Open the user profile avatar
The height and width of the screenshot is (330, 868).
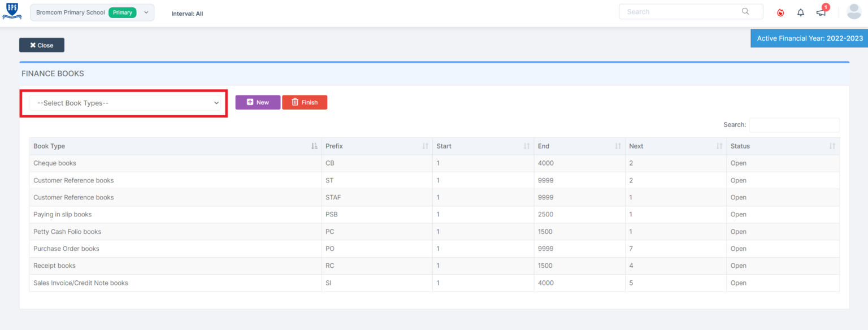coord(854,12)
